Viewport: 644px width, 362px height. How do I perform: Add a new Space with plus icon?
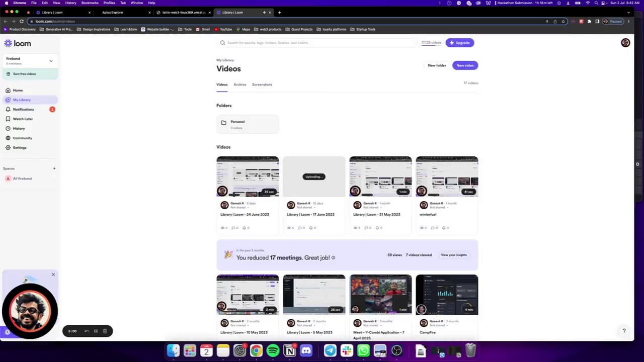click(x=54, y=168)
